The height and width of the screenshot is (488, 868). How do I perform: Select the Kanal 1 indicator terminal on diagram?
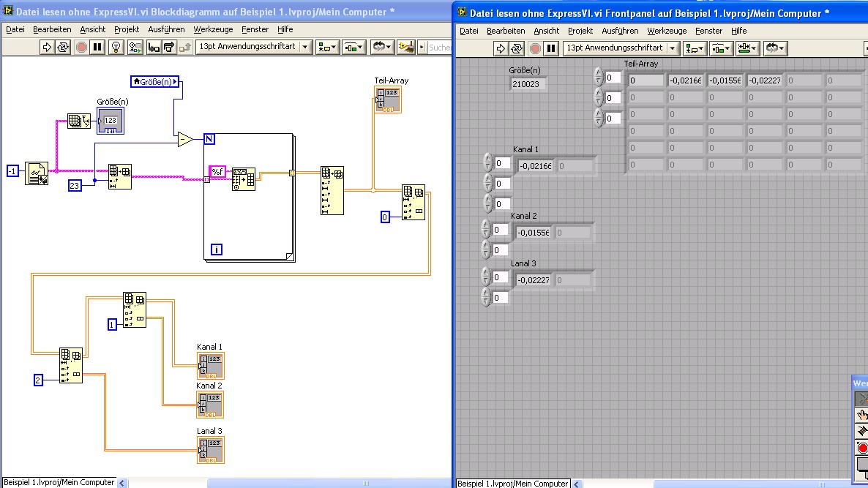coord(210,365)
